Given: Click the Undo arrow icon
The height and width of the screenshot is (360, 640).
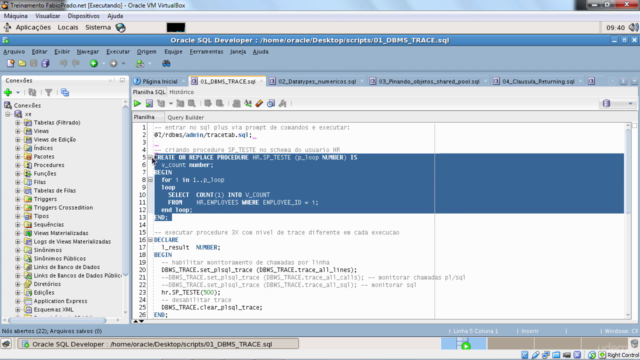Looking at the screenshot, I should (x=63, y=63).
